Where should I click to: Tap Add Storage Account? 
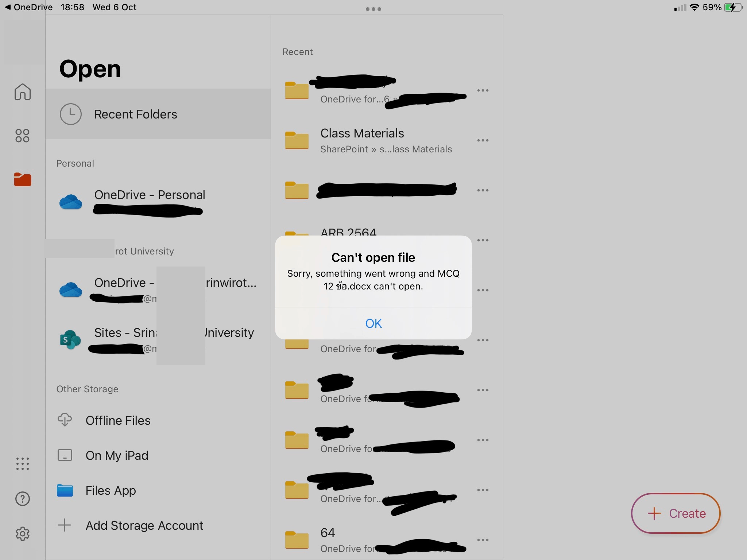coord(144,525)
